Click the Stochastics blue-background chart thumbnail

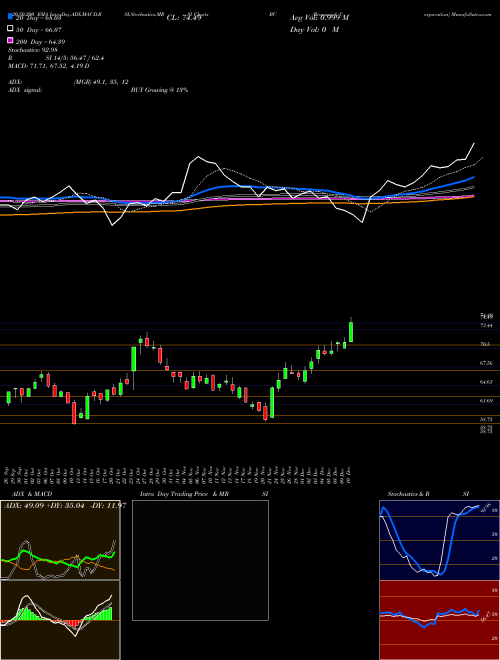click(439, 540)
